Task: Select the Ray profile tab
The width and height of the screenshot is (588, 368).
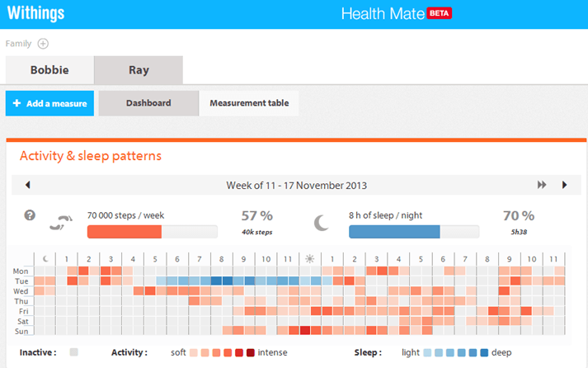Action: click(139, 70)
